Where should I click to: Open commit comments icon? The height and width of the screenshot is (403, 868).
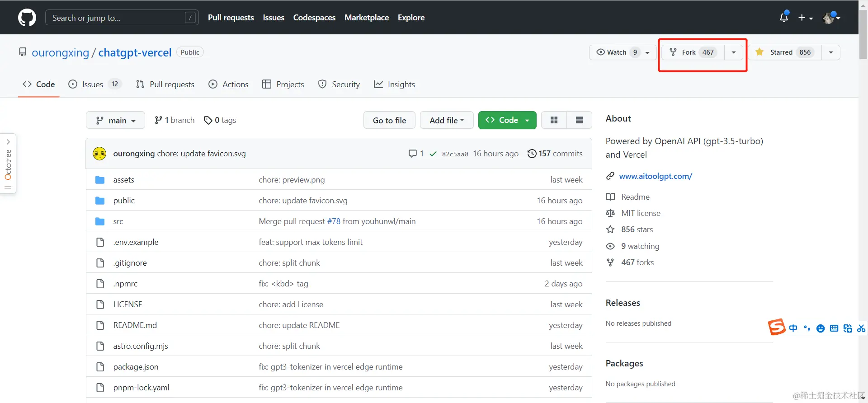point(416,154)
